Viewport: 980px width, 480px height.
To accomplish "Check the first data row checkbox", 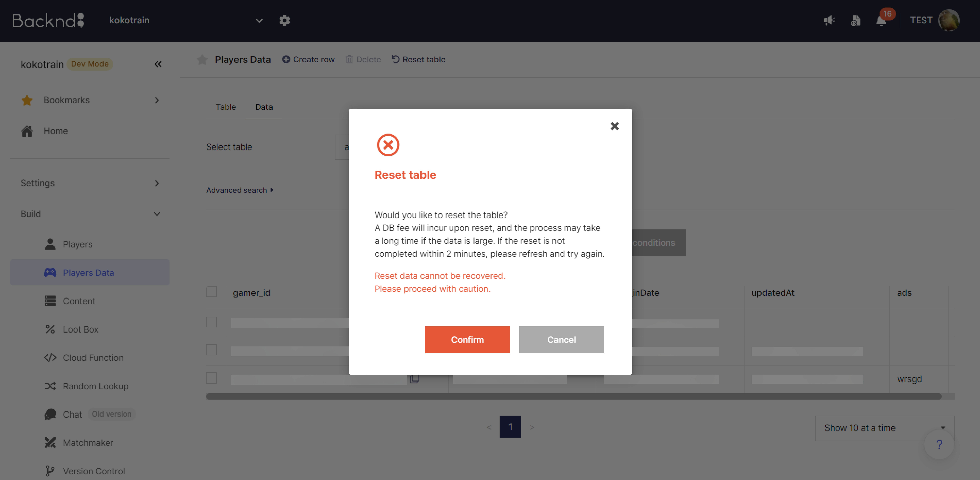I will coord(212,322).
